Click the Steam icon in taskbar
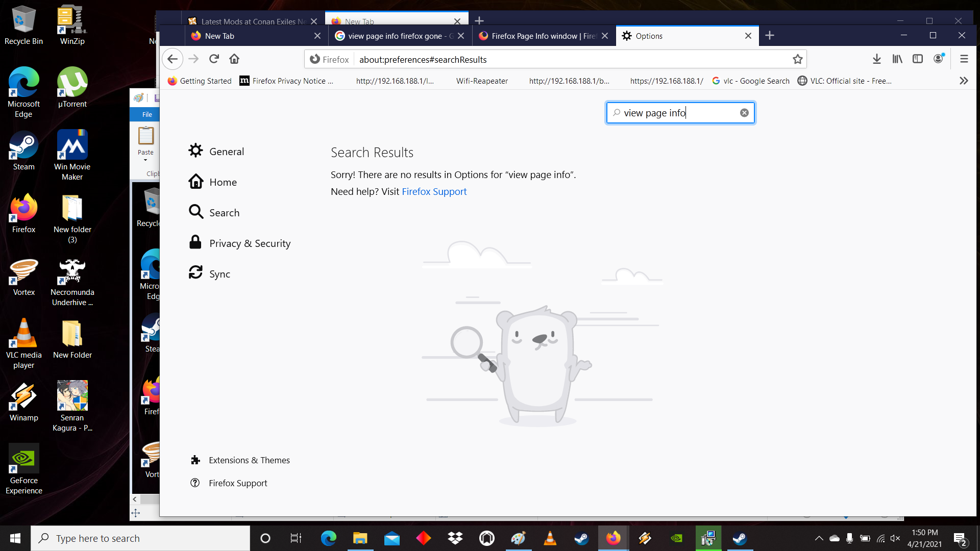Viewport: 980px width, 551px height. tap(581, 538)
